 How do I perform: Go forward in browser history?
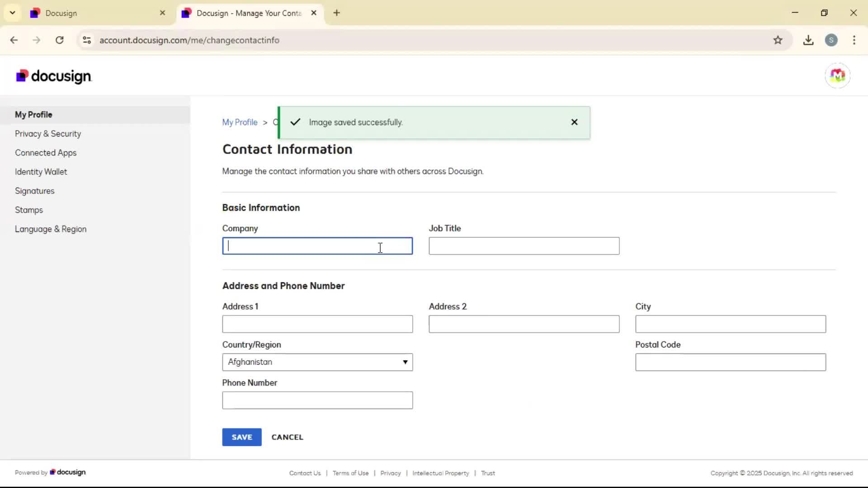36,40
